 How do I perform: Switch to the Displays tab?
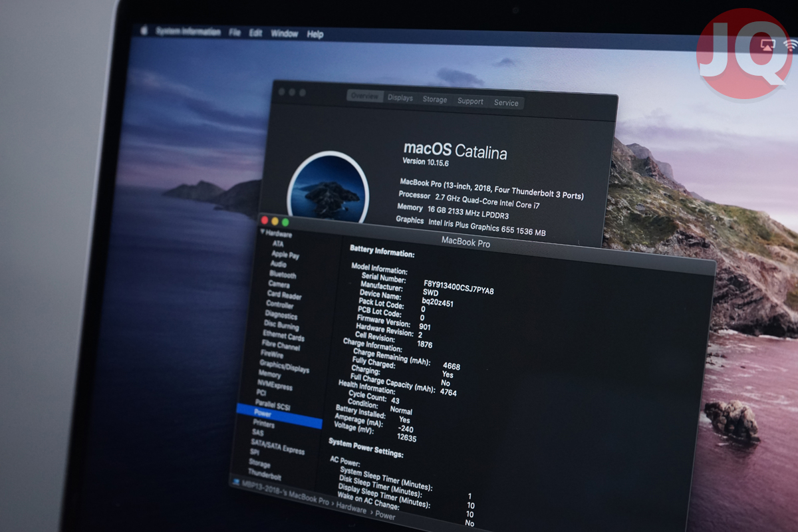click(400, 98)
